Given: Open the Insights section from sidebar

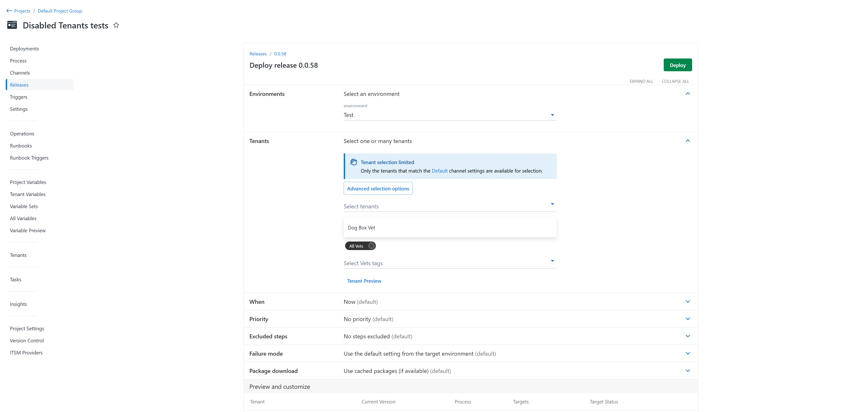Looking at the screenshot, I should point(18,304).
